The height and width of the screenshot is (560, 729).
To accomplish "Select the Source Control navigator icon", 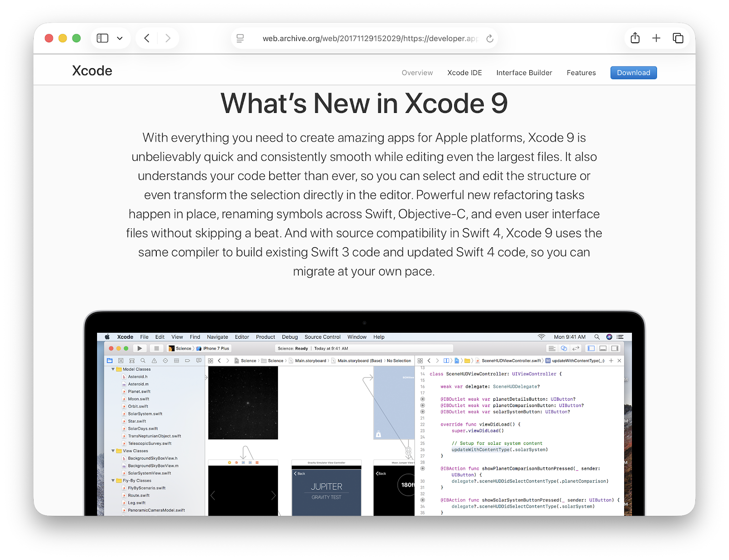I will [x=121, y=361].
